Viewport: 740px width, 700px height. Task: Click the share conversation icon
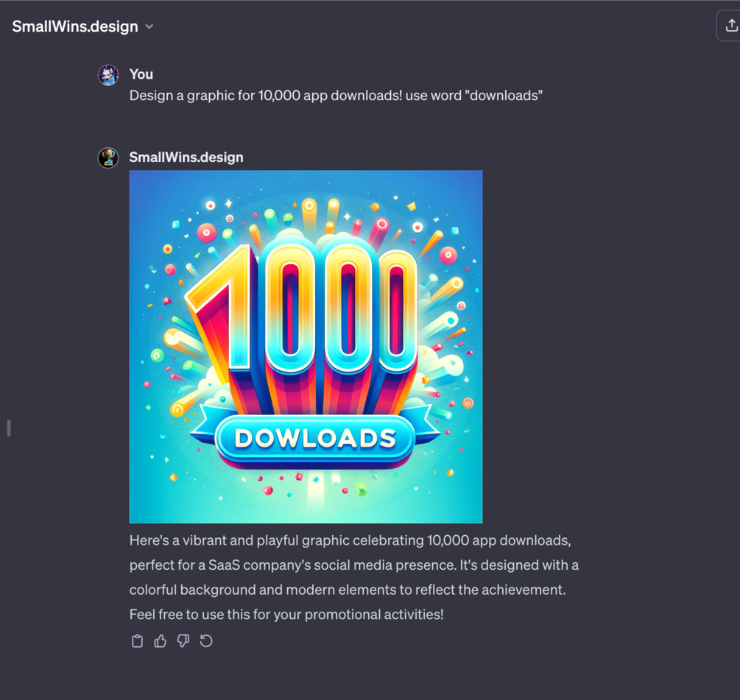click(730, 26)
